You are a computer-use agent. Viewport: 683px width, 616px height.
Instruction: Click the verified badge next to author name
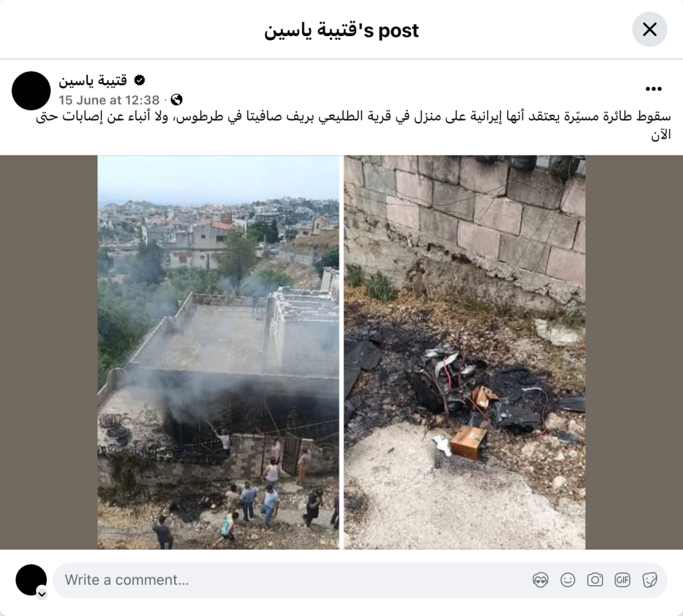(x=139, y=80)
